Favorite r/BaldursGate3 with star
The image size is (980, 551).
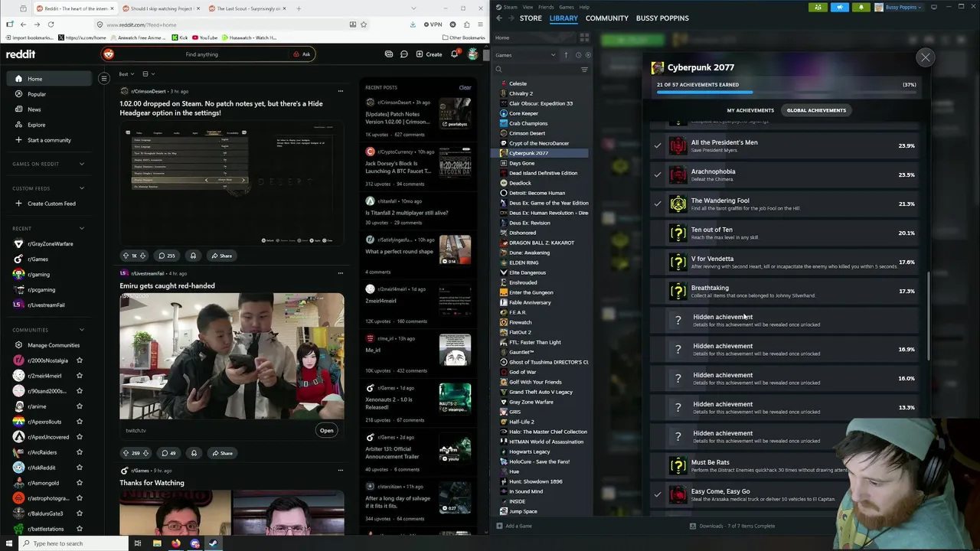80,514
